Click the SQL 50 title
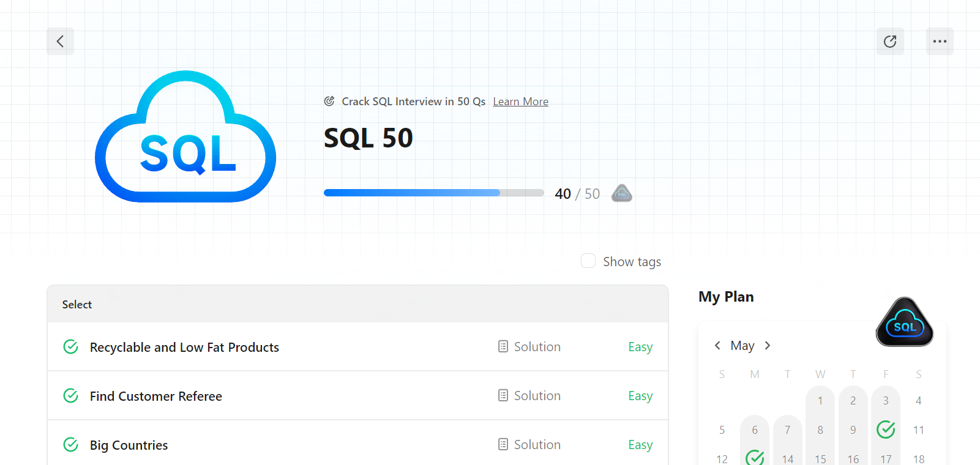 (x=368, y=138)
